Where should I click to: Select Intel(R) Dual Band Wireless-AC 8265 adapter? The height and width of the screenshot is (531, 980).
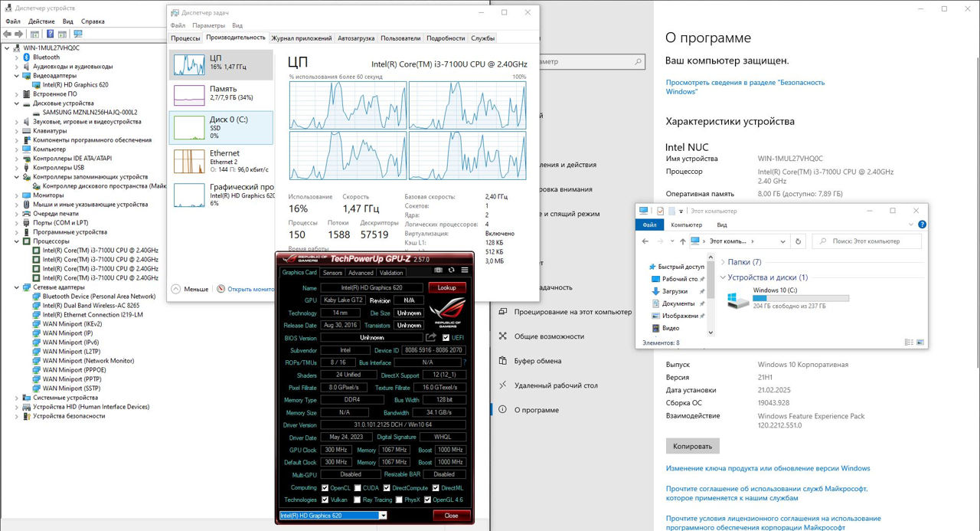pos(91,306)
